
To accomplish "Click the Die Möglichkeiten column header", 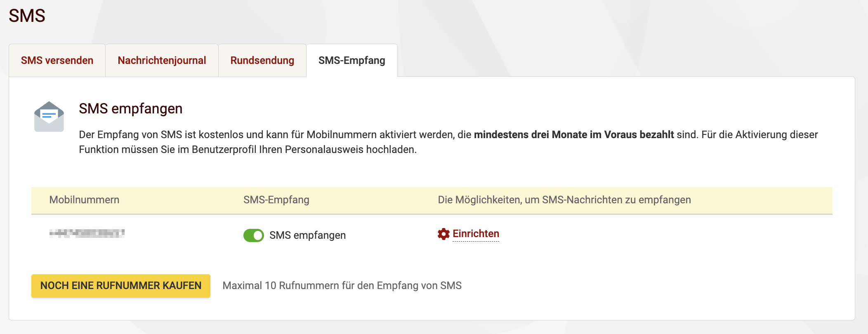I will tap(564, 200).
